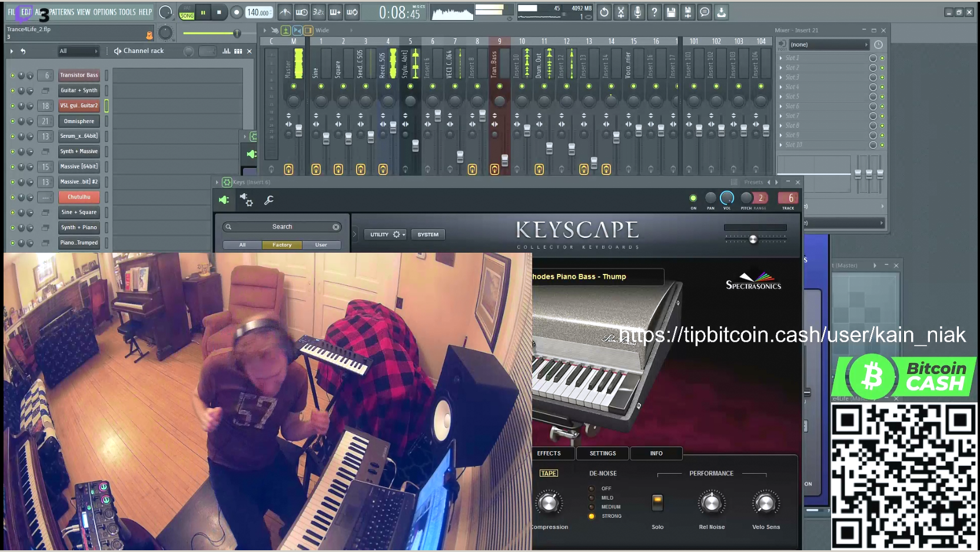
Task: Open the Keys plugin detailed settings gear
Action: (x=247, y=200)
